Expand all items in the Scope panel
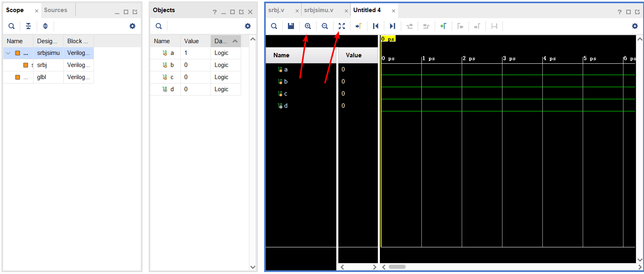 (x=45, y=26)
